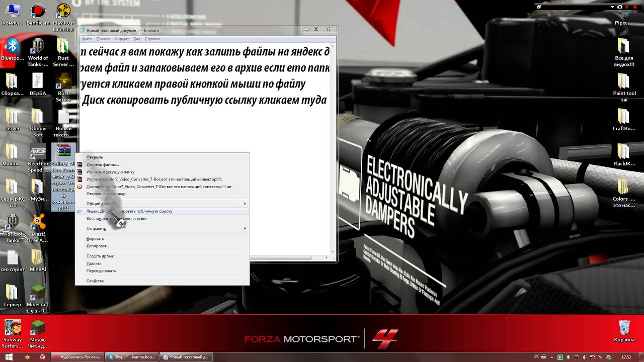
Task: Open Notepad's Формат menu
Action: tap(121, 39)
